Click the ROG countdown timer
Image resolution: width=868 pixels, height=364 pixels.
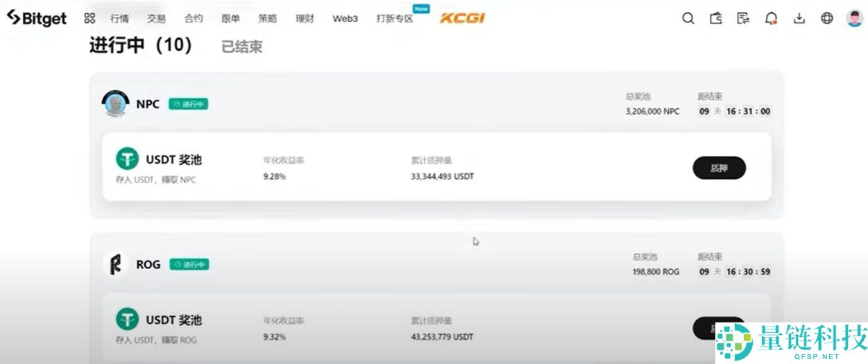(x=734, y=272)
